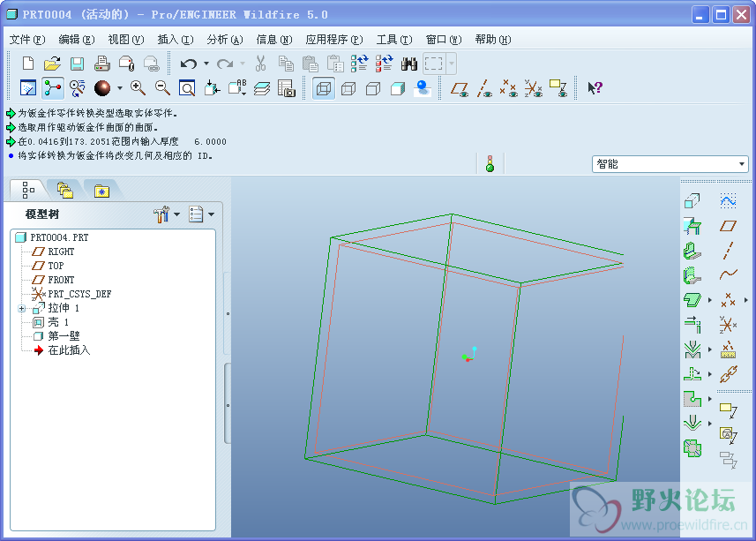Screen dimensions: 756x541
Task: Toggle coordinate systems visibility
Action: click(x=533, y=89)
